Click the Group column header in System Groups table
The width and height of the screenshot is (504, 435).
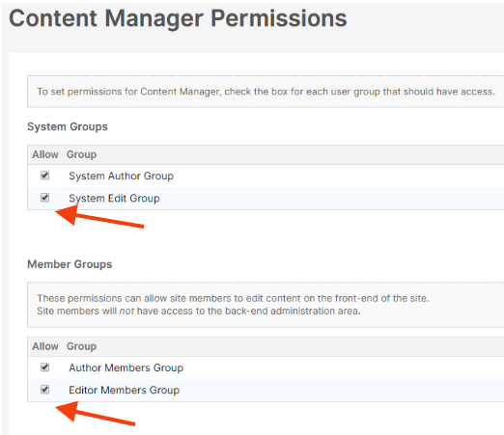(81, 154)
